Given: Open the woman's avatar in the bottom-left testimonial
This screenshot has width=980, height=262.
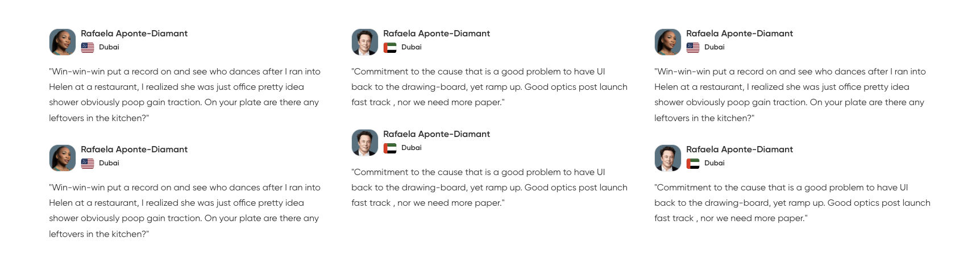Looking at the screenshot, I should tap(63, 158).
